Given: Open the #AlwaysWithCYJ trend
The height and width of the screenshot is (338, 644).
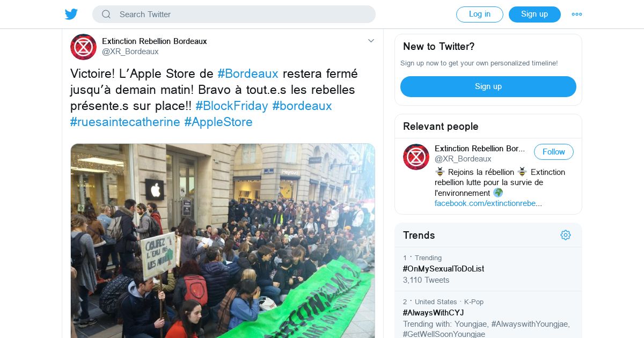Looking at the screenshot, I should [433, 313].
